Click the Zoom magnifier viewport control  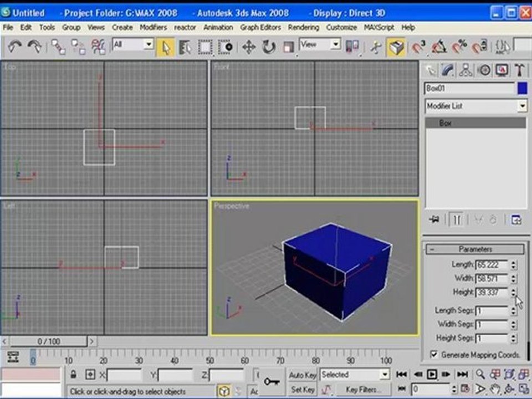coord(480,375)
